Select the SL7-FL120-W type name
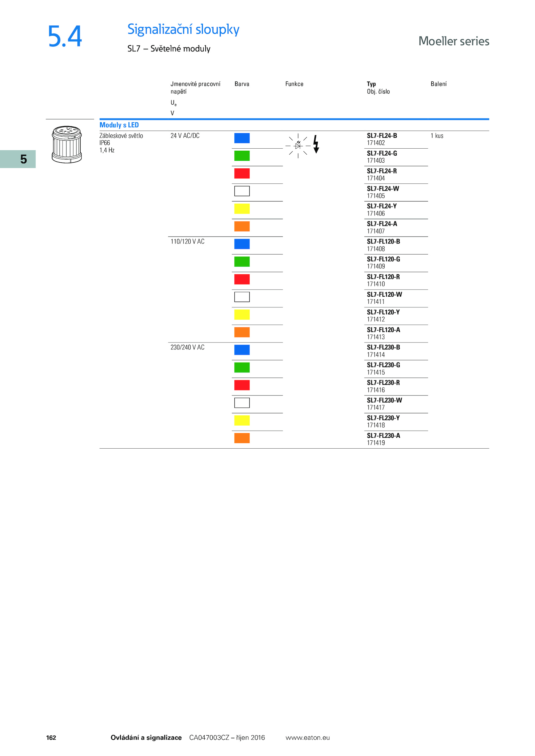535x756 pixels. point(384,295)
